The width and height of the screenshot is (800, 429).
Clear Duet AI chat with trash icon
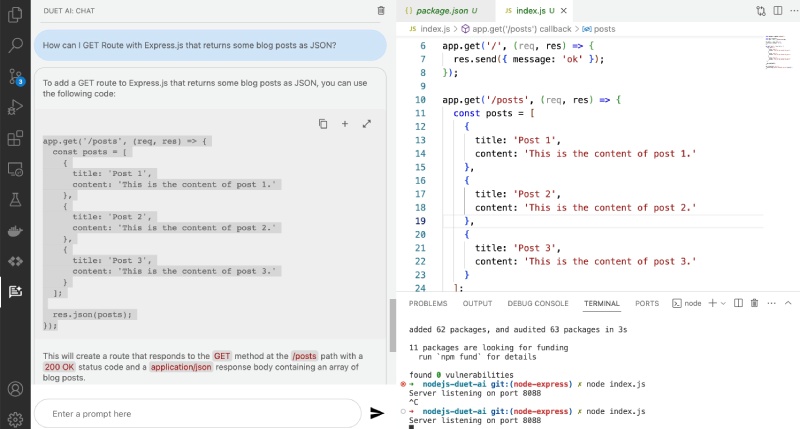point(381,11)
